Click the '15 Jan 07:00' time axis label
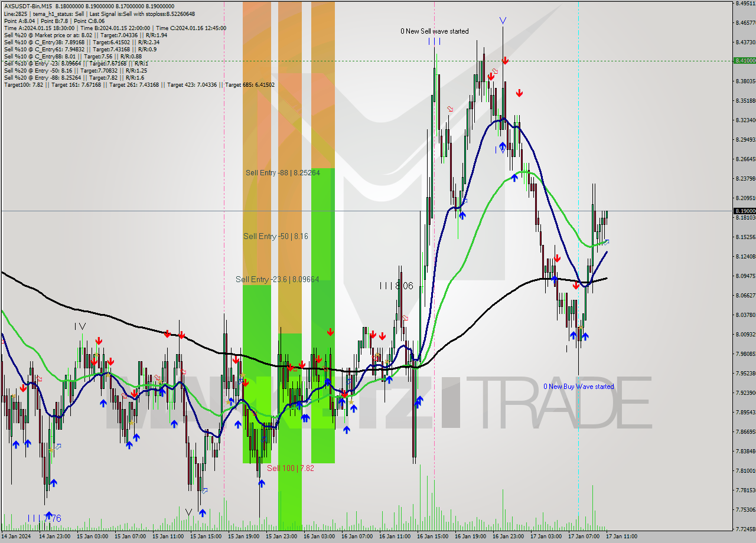This screenshot has height=543, width=756. 129,537
